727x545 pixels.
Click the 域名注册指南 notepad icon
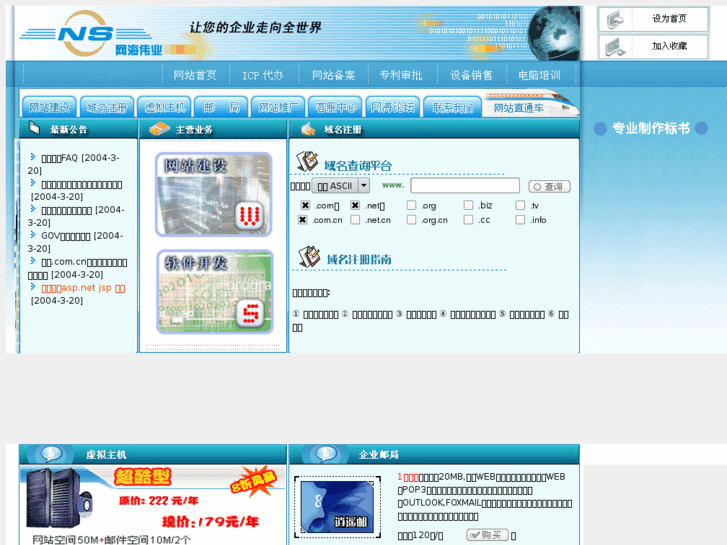tap(309, 256)
